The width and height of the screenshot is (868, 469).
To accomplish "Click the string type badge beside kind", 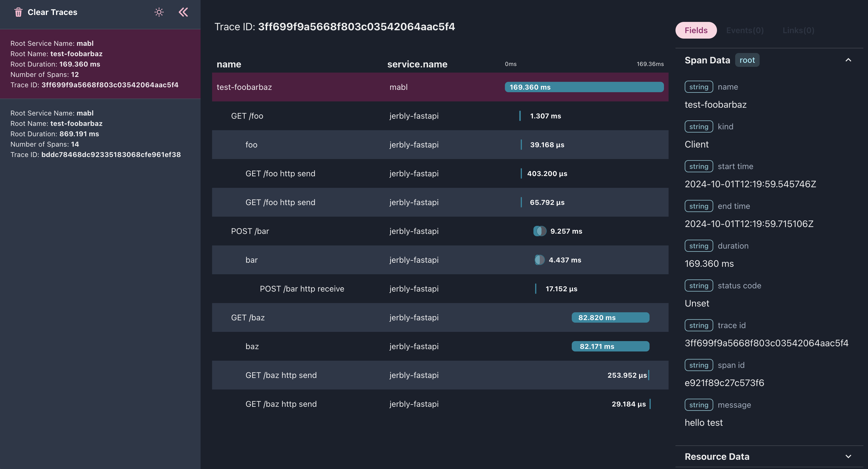I will point(699,127).
